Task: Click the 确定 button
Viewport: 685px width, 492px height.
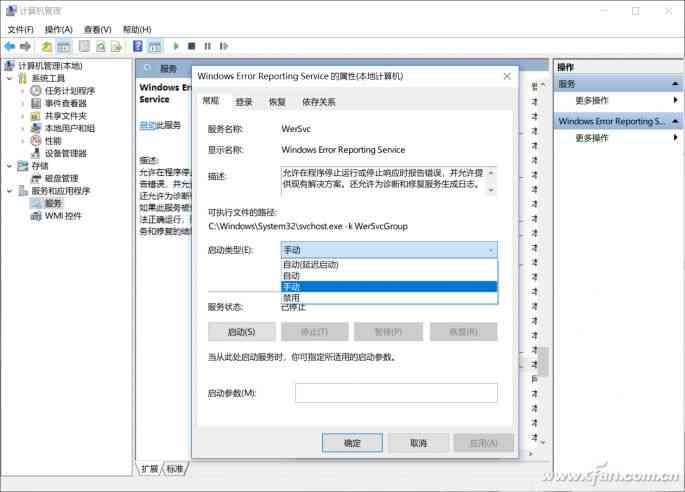Action: pos(352,443)
